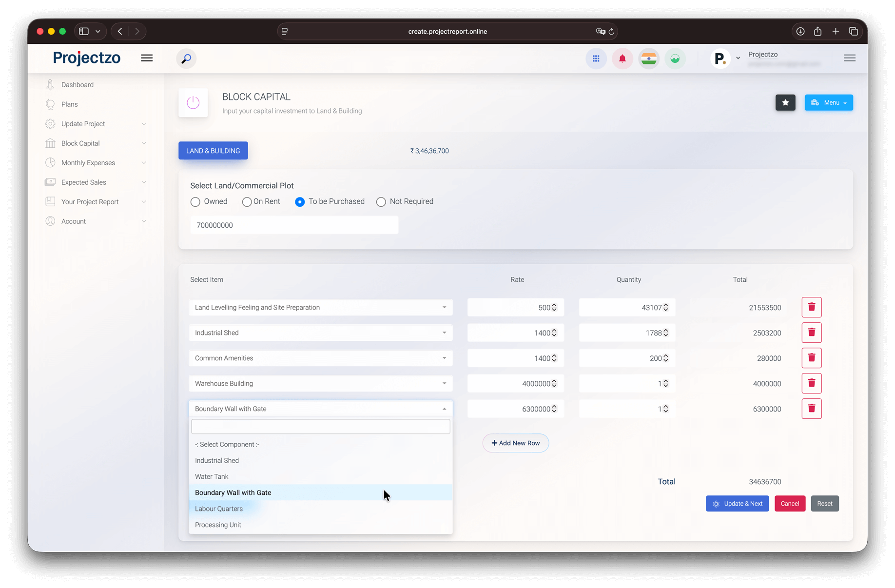Increase Common Amenities quantity with the stepper
895x588 pixels.
(x=665, y=355)
